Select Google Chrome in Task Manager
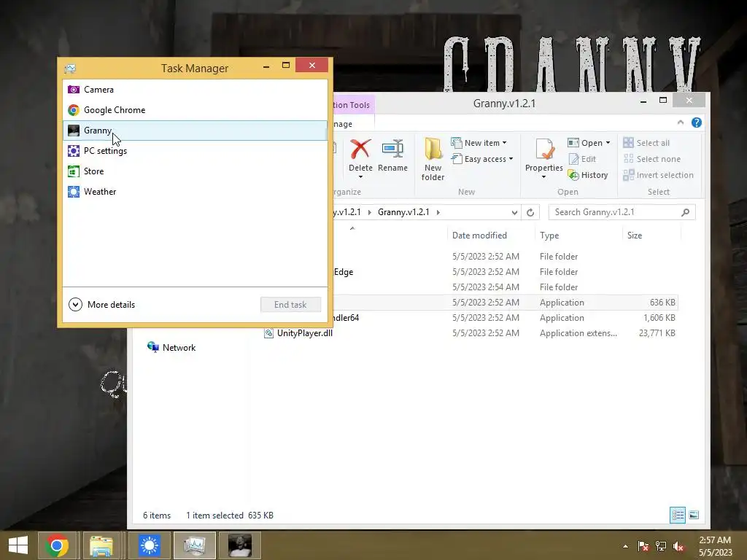The image size is (747, 560). (x=195, y=110)
